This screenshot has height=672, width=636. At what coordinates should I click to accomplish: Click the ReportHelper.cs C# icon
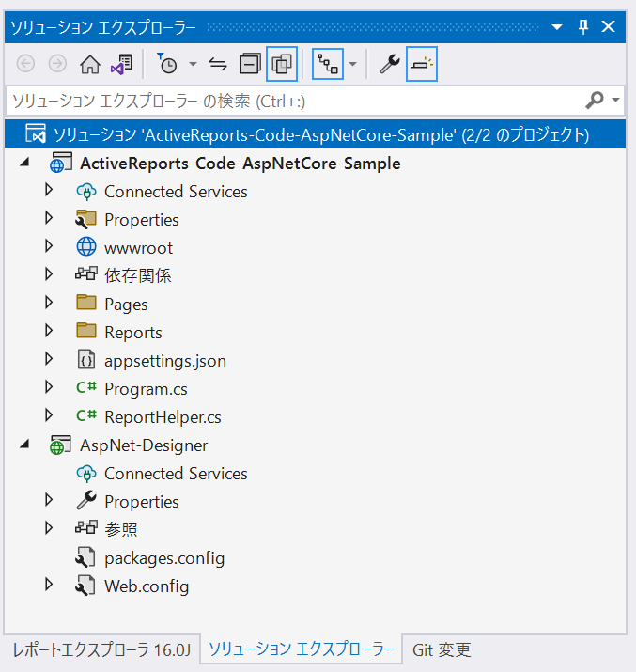86,415
